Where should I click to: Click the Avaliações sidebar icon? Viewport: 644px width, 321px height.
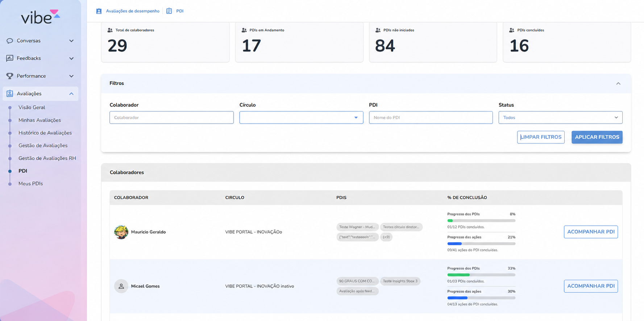pos(10,94)
